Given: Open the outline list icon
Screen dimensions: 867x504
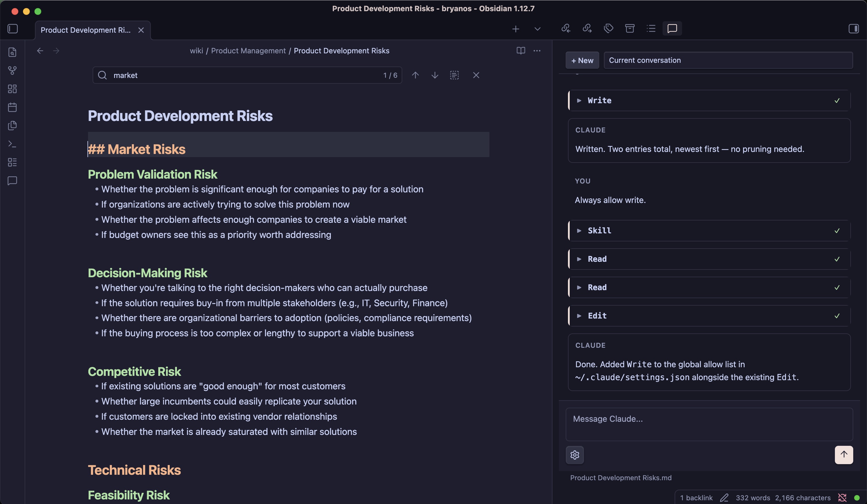Looking at the screenshot, I should click(651, 29).
